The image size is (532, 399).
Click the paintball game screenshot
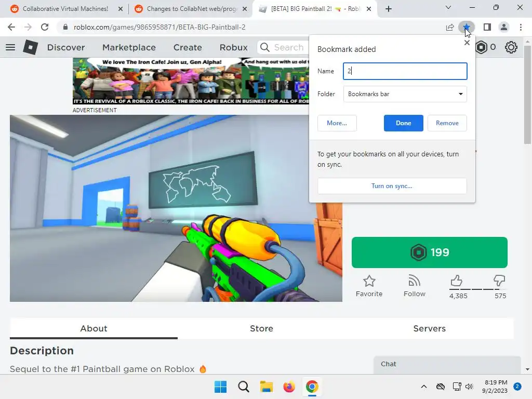(176, 208)
